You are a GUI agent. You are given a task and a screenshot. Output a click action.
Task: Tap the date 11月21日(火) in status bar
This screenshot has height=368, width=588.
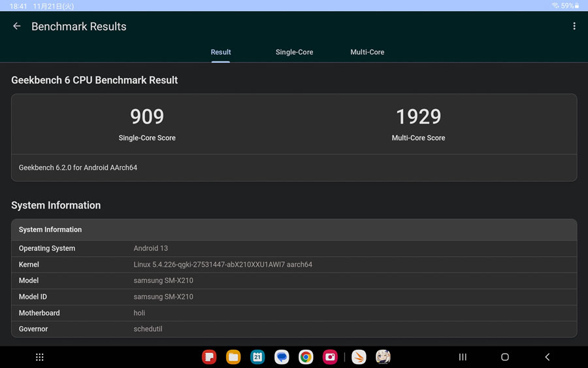pos(54,6)
